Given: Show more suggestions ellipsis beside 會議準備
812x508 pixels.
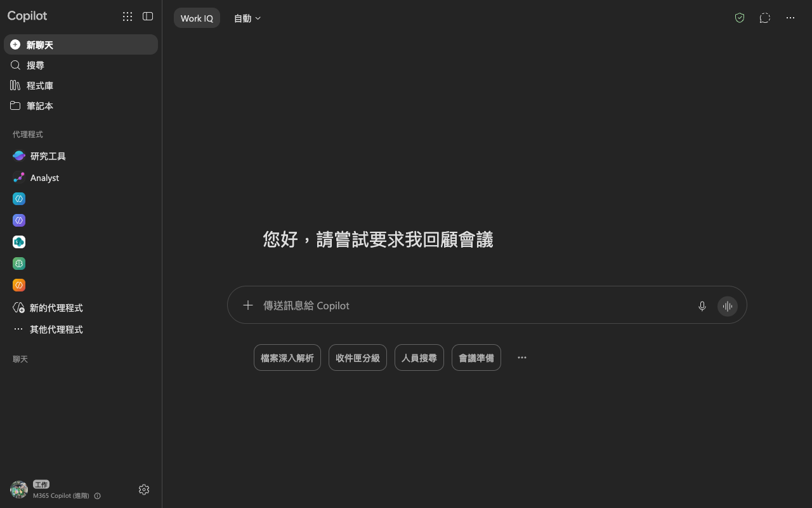Looking at the screenshot, I should click(x=522, y=358).
